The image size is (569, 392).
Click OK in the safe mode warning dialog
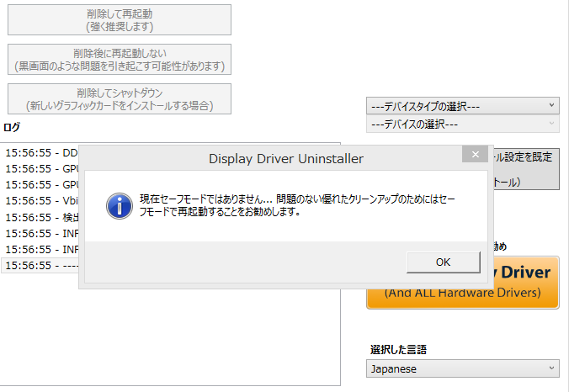(444, 262)
